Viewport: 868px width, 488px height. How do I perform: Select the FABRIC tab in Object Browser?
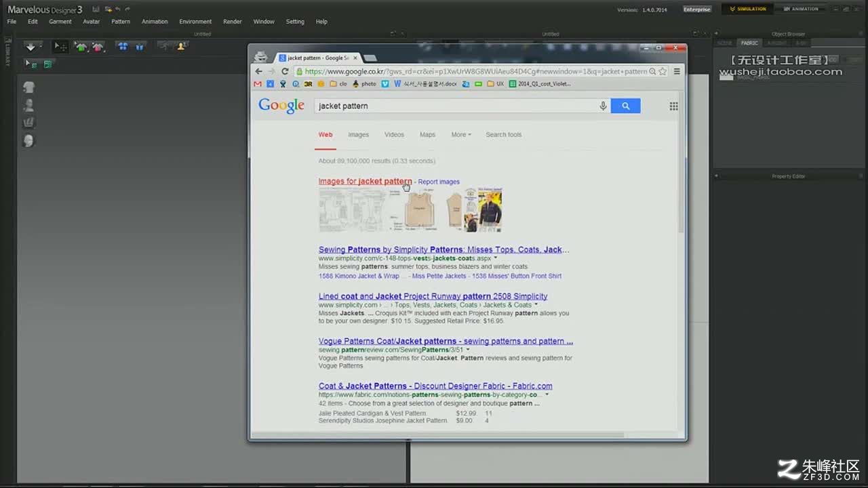coord(749,43)
